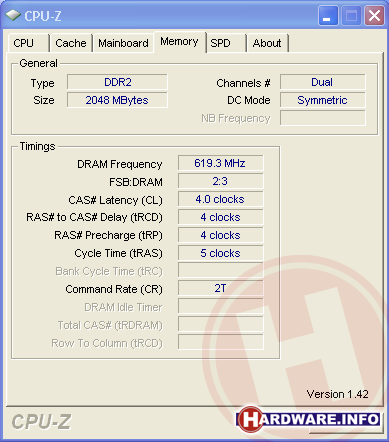Click the Command Rate value 2T

tap(220, 288)
